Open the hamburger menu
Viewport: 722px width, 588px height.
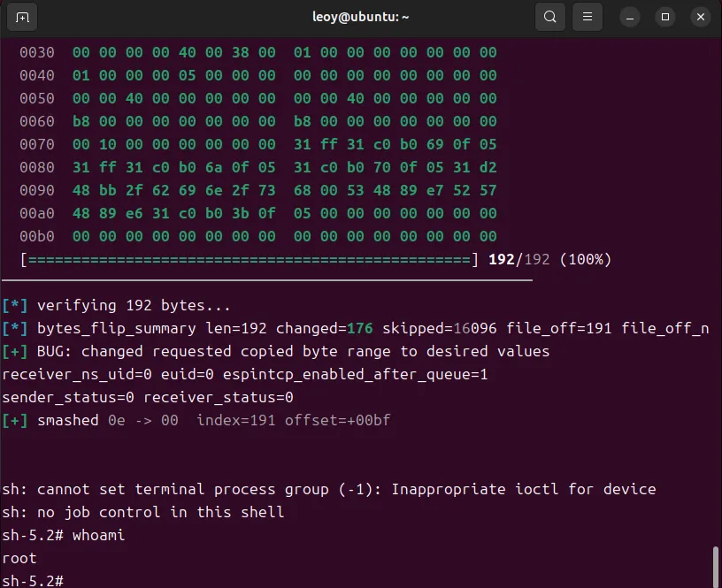(588, 17)
